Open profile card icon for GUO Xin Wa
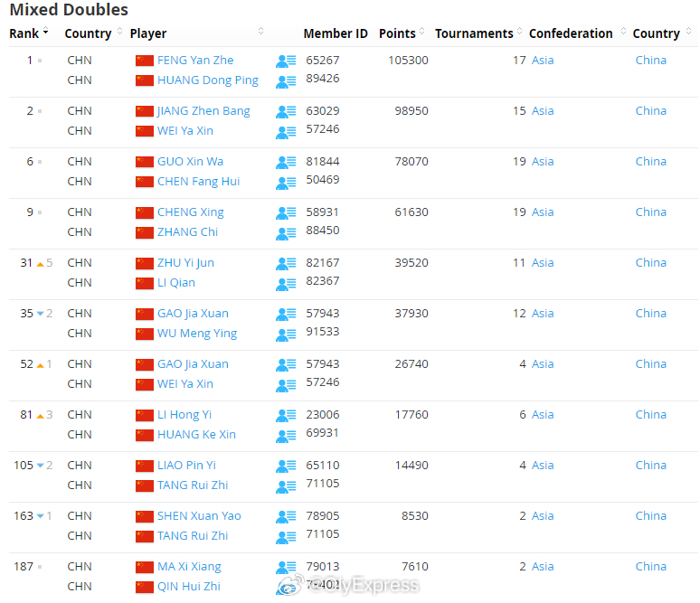This screenshot has height=603, width=700. pyautogui.click(x=286, y=162)
